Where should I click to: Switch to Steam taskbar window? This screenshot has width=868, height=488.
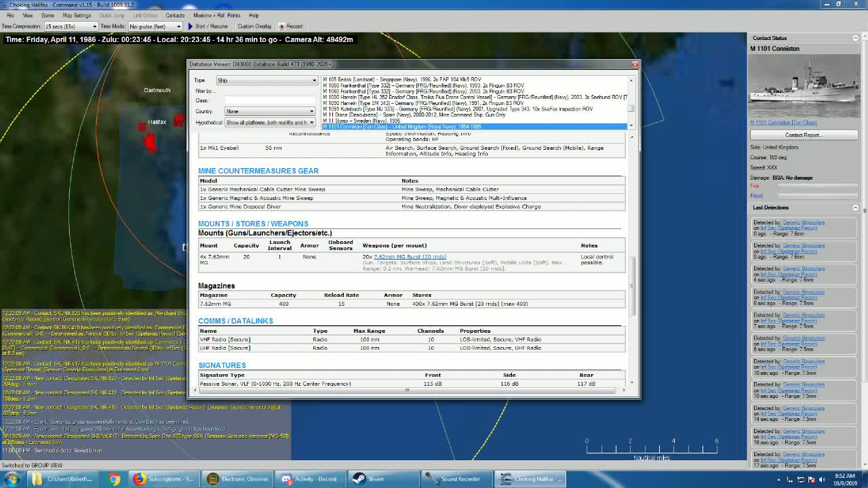pos(384,479)
